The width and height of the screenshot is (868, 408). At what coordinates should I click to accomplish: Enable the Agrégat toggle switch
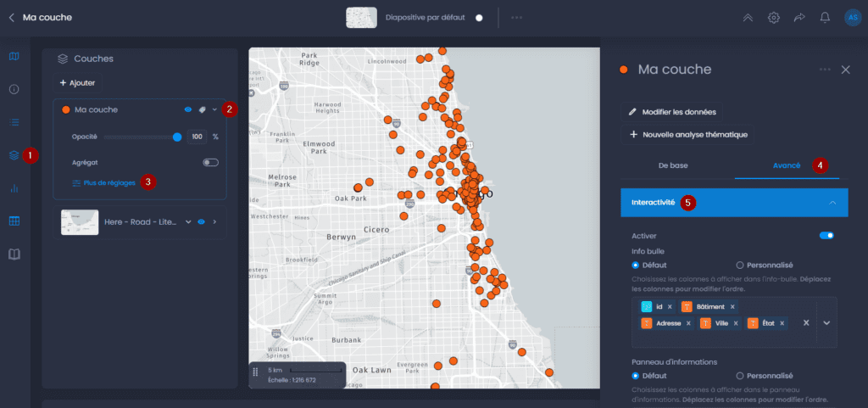pos(210,163)
